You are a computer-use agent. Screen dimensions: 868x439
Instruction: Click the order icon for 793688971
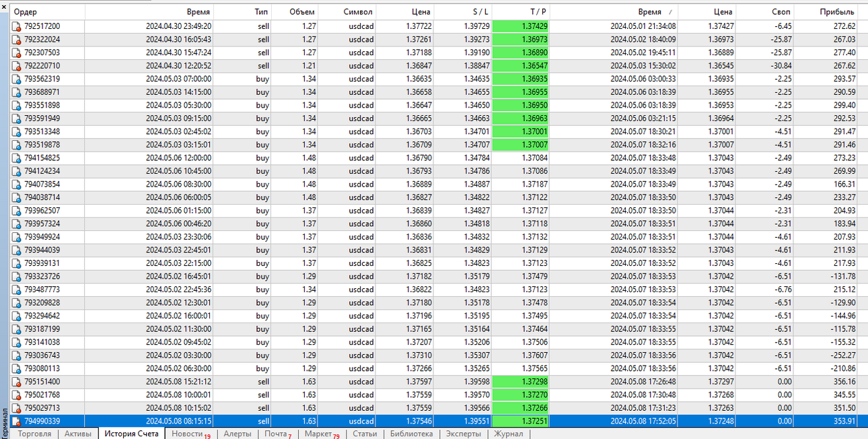(x=16, y=92)
